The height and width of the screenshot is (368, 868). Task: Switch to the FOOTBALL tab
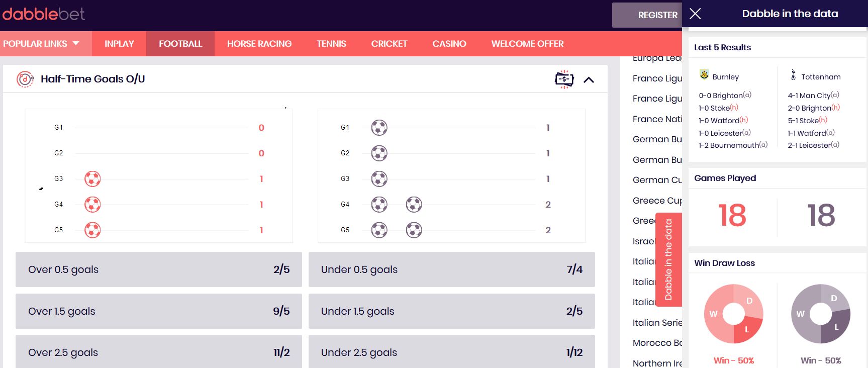point(180,44)
